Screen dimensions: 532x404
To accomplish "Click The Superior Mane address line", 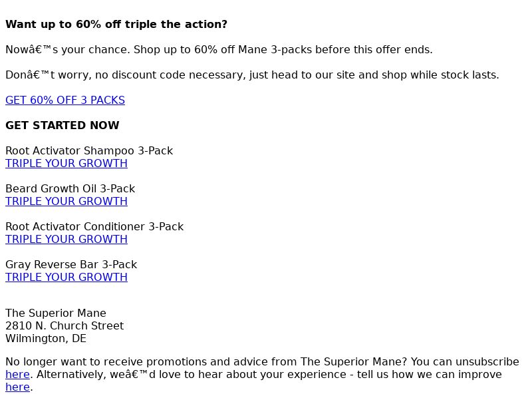I will click(x=56, y=313).
